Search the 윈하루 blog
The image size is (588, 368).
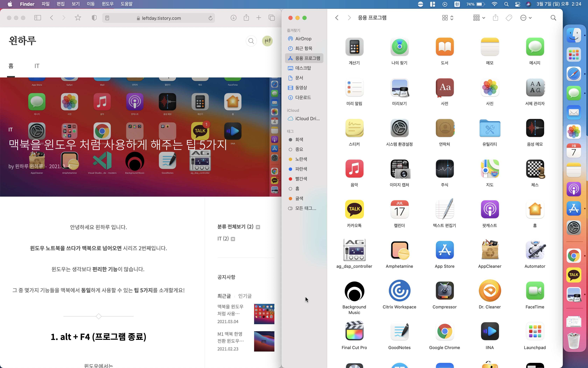pos(251,41)
